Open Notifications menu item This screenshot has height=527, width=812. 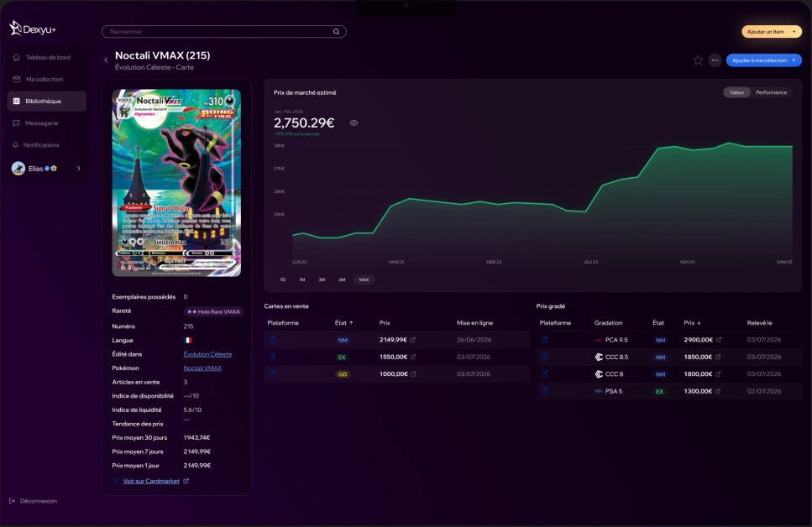point(47,145)
